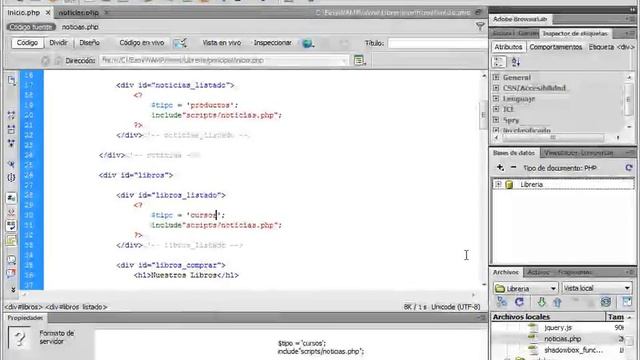This screenshot has height=360, width=640.
Task: Open the Atributos tab
Action: coord(508,47)
